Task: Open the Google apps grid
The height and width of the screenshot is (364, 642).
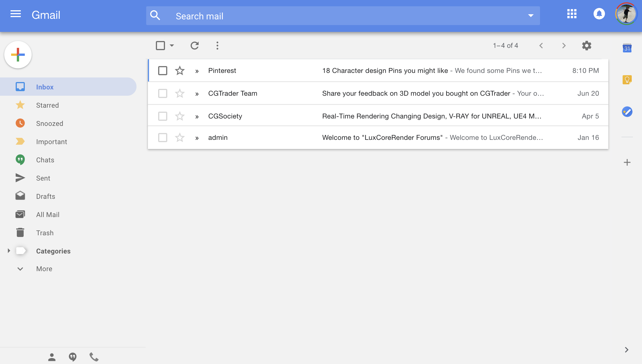Action: point(571,14)
